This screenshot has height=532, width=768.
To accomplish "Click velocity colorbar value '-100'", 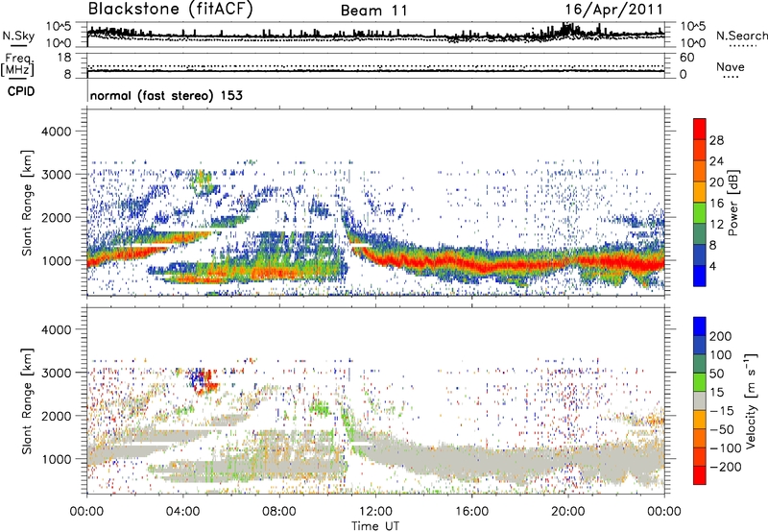I will click(726, 448).
